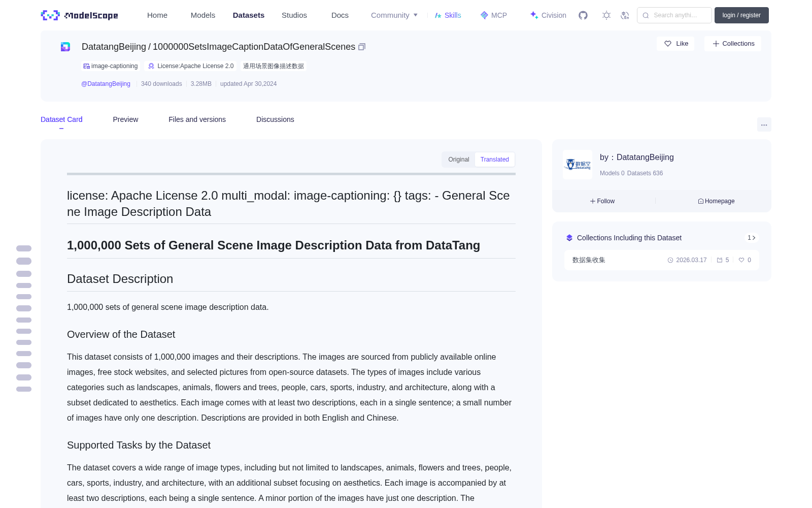
Task: Open the Studios menu item
Action: pyautogui.click(x=294, y=15)
